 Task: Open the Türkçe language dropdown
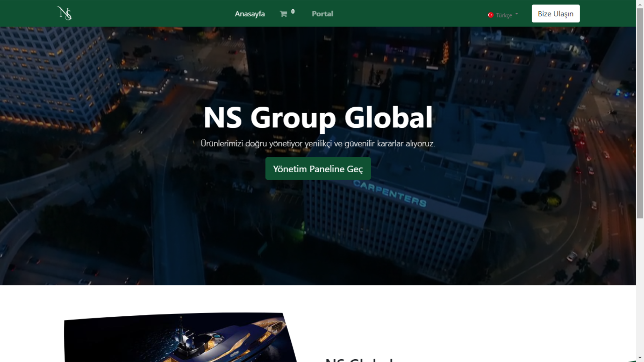pyautogui.click(x=503, y=15)
